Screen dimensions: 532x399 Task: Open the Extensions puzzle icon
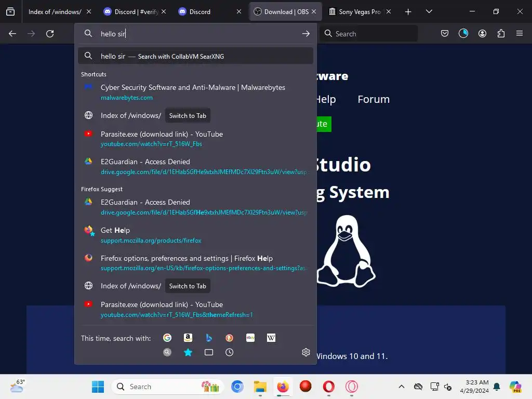coord(501,33)
